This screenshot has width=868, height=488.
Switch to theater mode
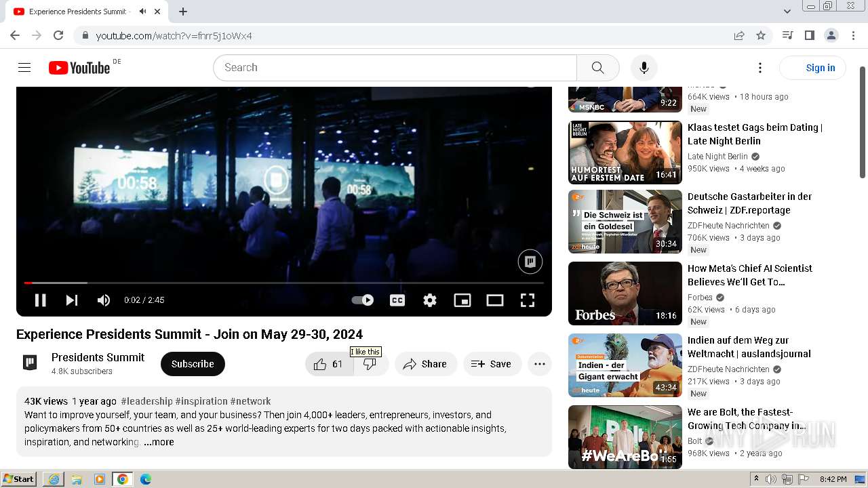495,300
